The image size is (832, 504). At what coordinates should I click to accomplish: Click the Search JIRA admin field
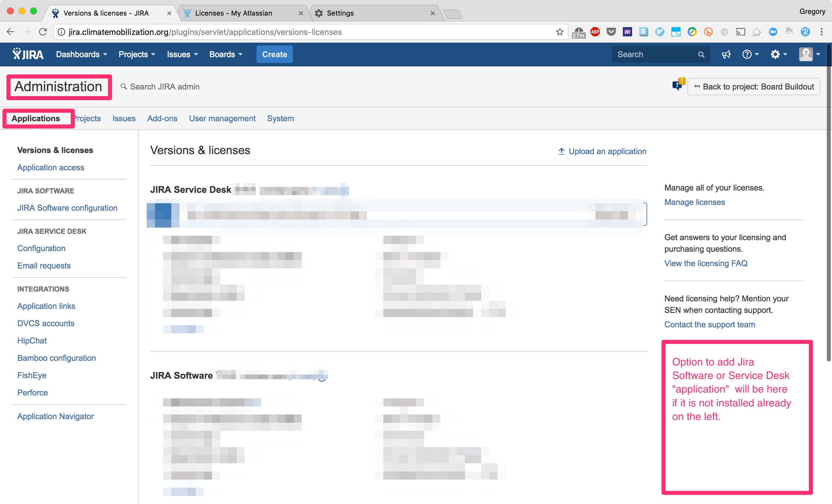click(164, 87)
